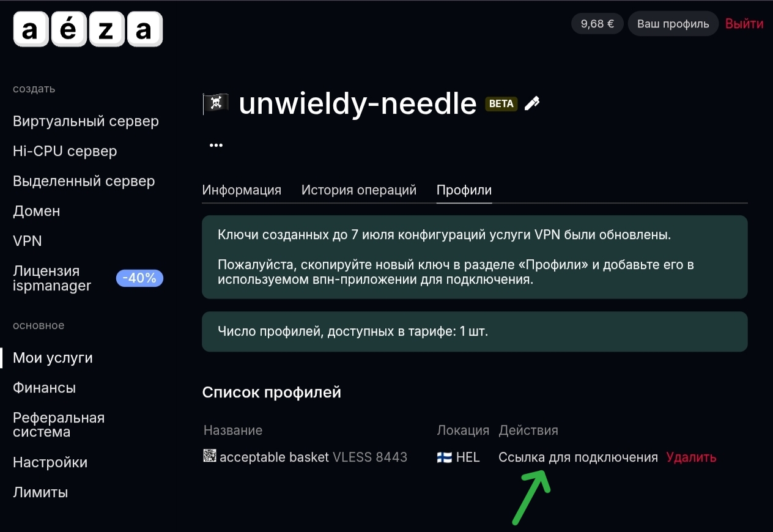Viewport: 773px width, 532px height.
Task: Go to Финансы in the sidebar
Action: pos(44,388)
